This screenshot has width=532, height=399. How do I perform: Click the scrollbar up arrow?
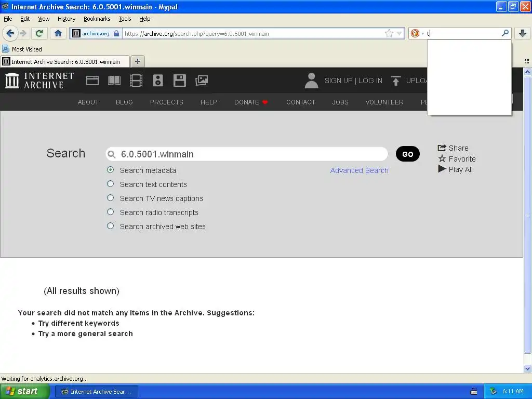click(x=527, y=72)
